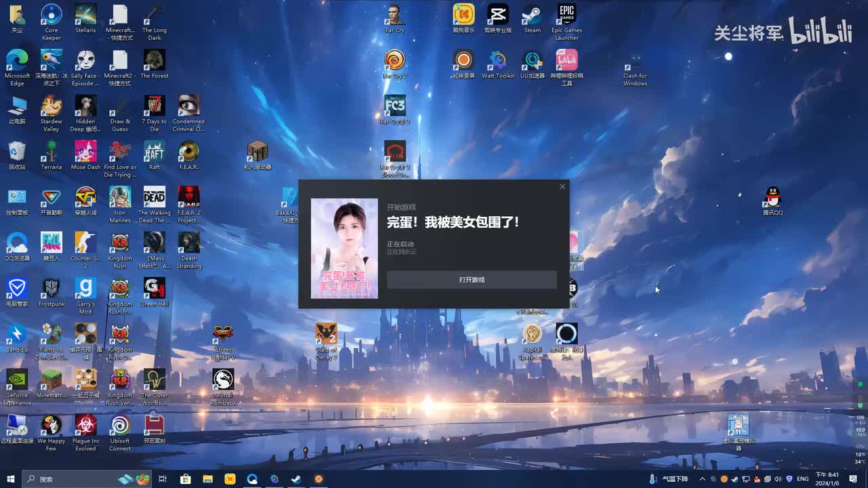Select Far Cry 3 Blood Dragon icon

click(395, 159)
